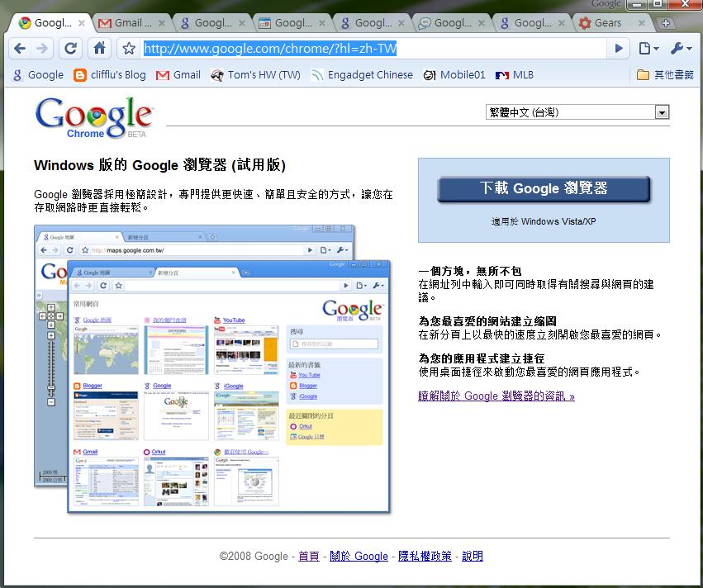This screenshot has height=588, width=703.
Task: Click the 下載 Google 瀏覽器 download button
Action: [544, 188]
